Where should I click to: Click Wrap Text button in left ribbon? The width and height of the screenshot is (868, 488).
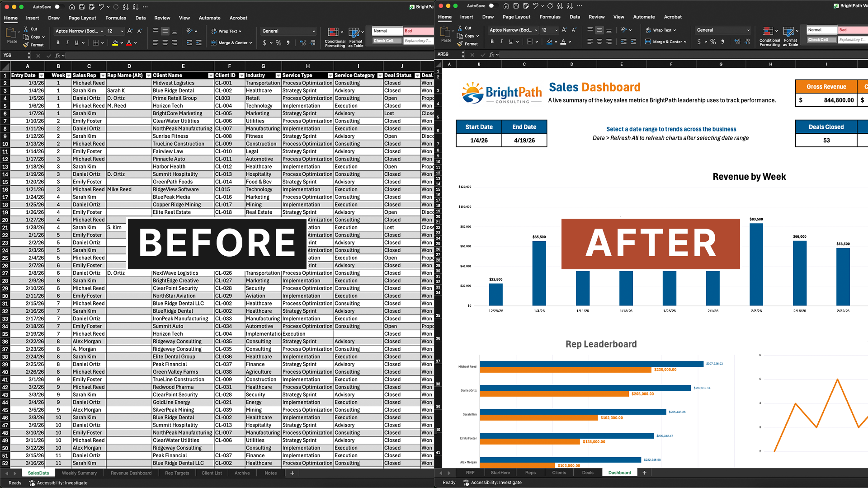(x=226, y=31)
